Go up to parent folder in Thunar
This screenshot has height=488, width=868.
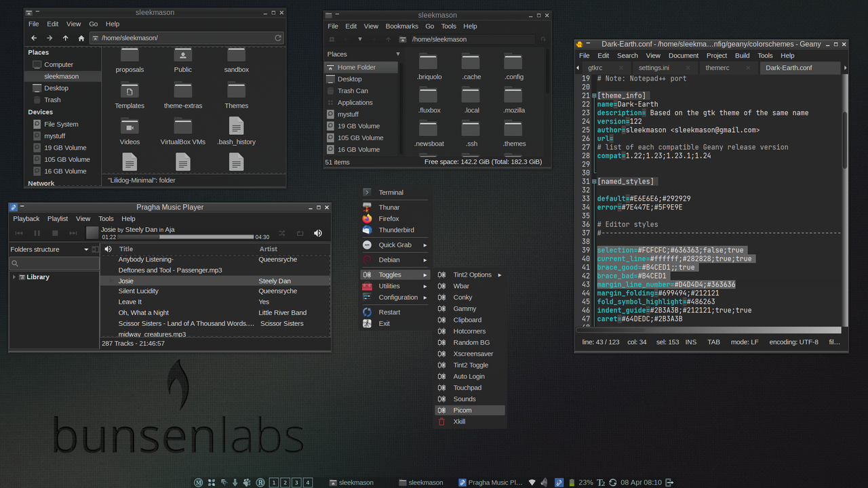(x=65, y=38)
